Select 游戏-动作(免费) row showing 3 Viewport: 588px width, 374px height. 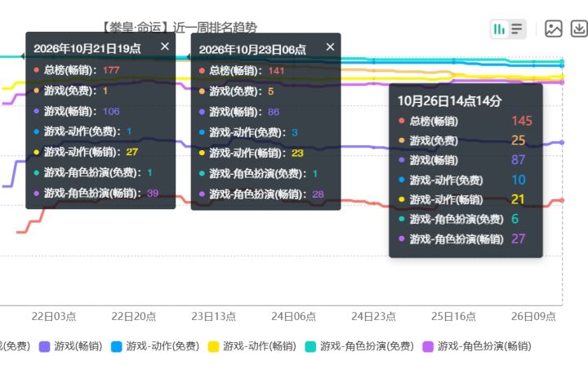tap(248, 132)
